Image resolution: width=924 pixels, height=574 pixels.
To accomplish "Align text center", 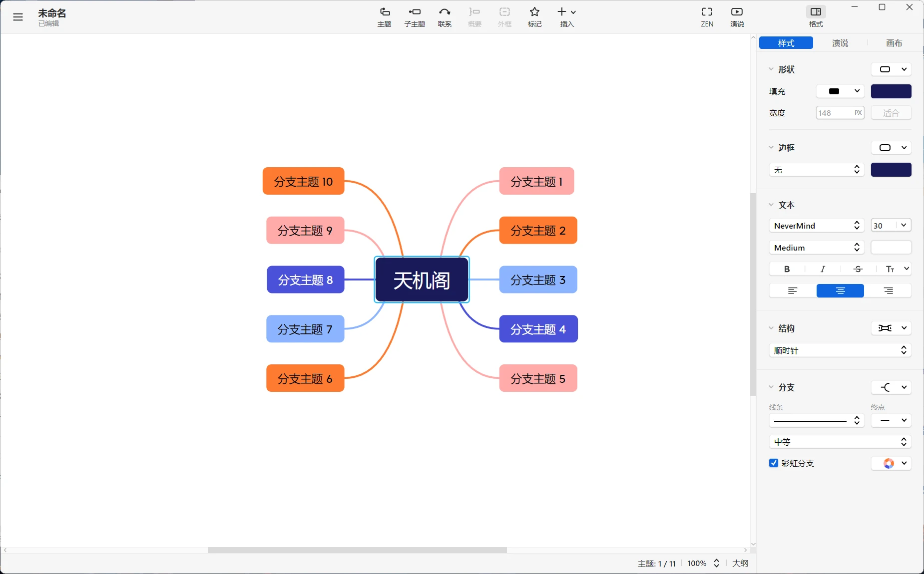I will click(x=840, y=291).
